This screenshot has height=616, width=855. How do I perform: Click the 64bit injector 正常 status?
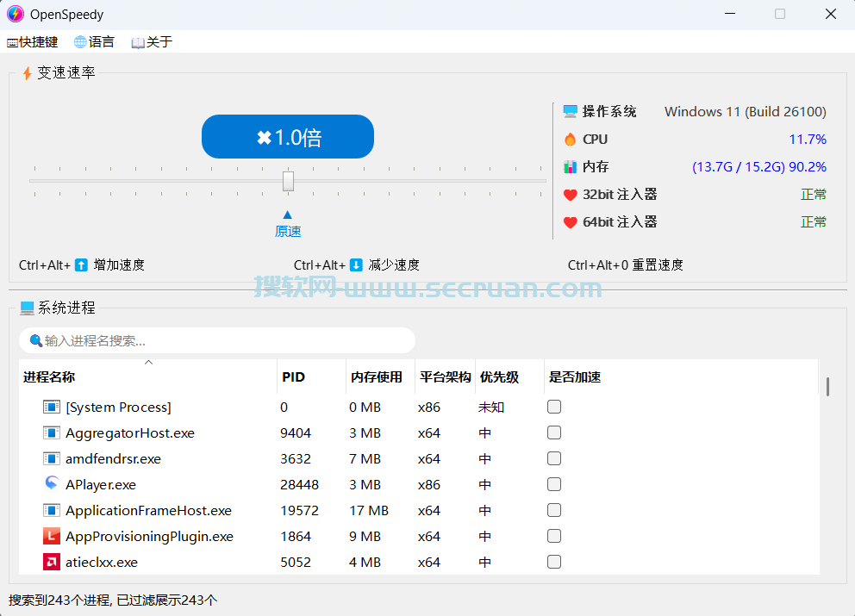[x=814, y=222]
